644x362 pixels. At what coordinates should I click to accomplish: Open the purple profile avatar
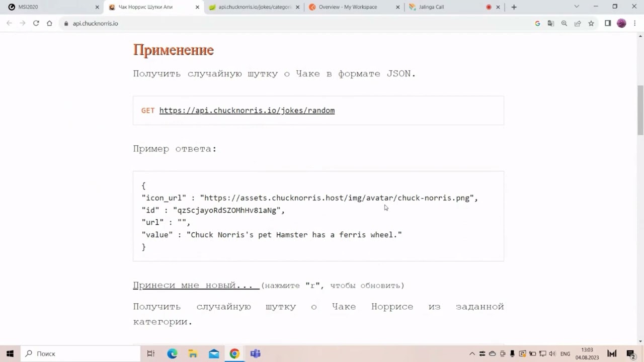click(x=621, y=23)
